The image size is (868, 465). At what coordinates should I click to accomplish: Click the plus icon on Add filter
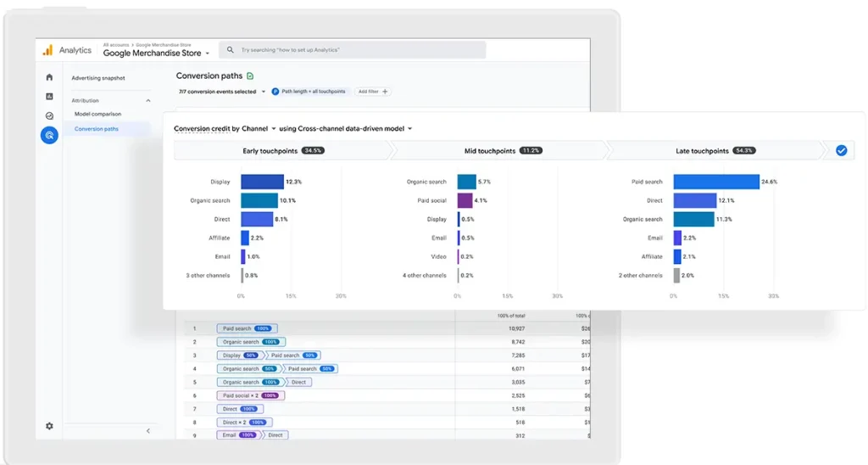click(x=386, y=92)
